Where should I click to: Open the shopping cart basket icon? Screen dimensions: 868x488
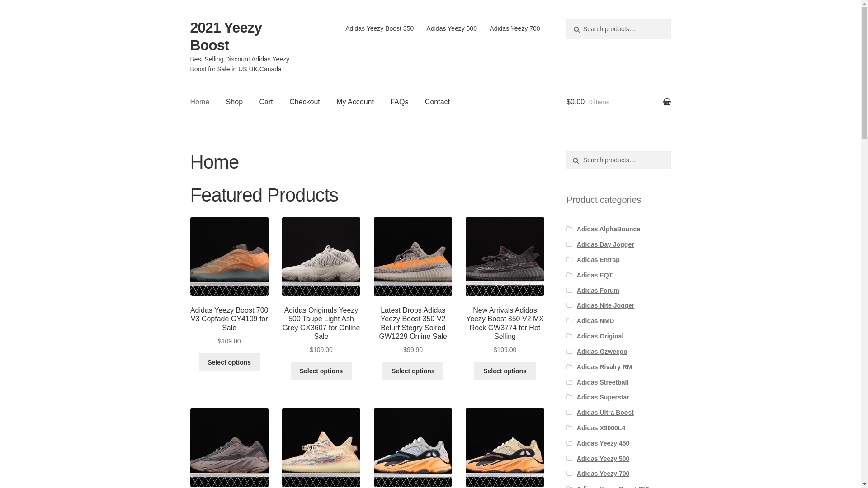click(666, 102)
